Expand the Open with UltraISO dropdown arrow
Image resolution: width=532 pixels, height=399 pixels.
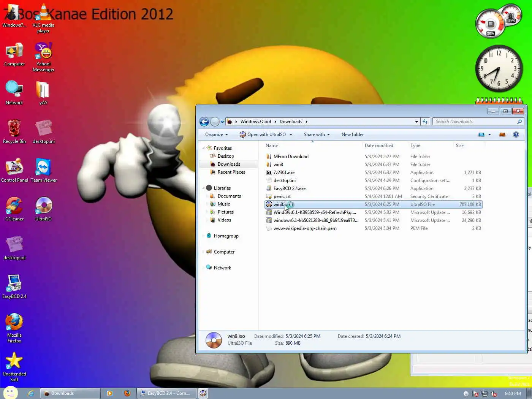coord(291,135)
